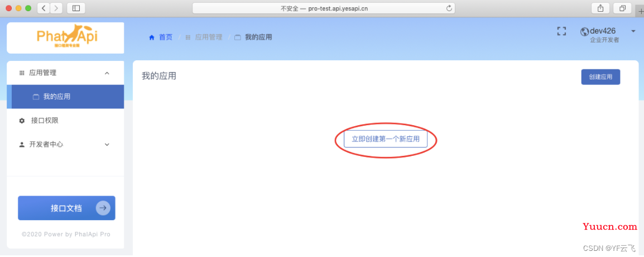The image size is (644, 257).
Task: Click the gear icon beside 接口权限
Action: point(22,121)
